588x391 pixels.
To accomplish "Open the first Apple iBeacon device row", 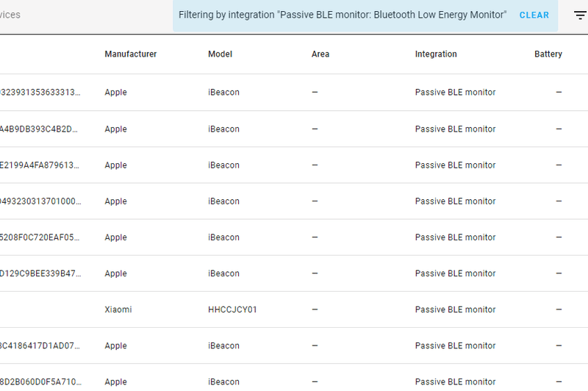I will (x=40, y=93).
